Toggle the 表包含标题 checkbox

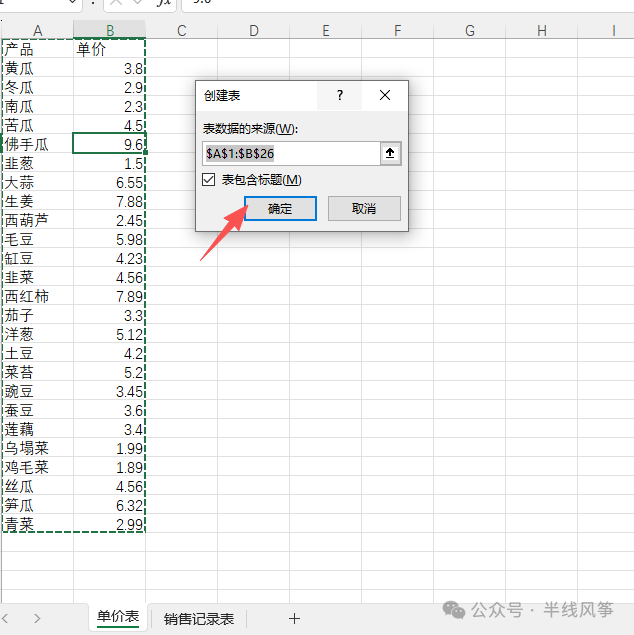[208, 179]
